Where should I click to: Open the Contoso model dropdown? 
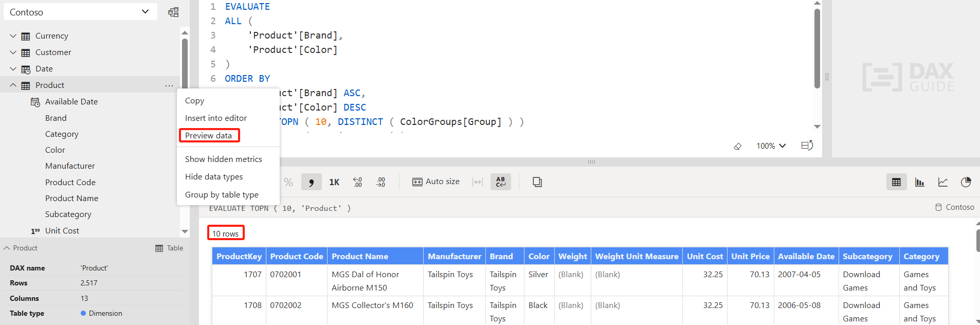point(79,12)
